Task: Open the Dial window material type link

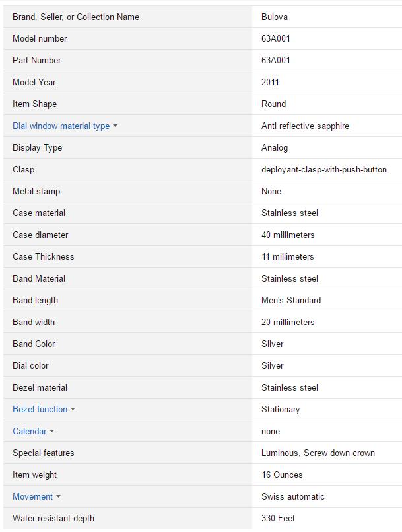Action: click(x=61, y=126)
